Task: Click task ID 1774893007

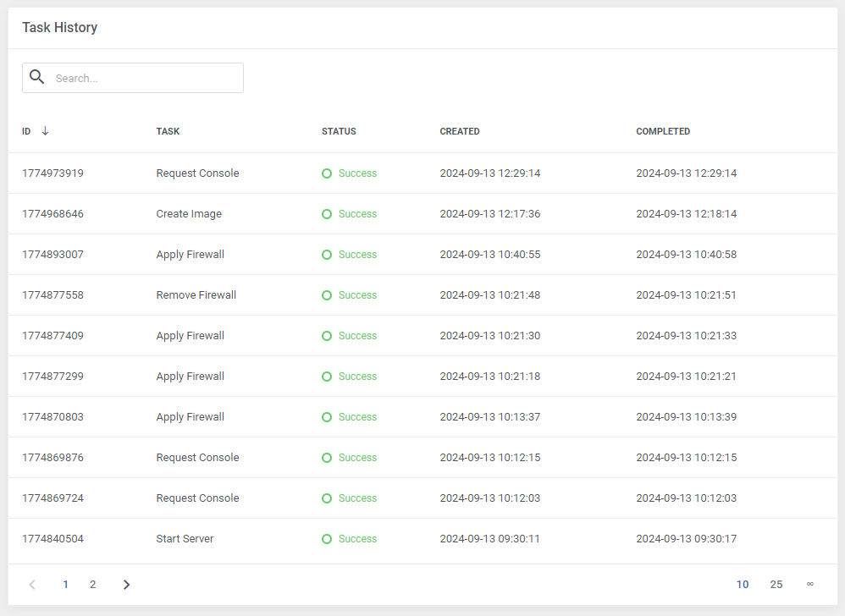Action: (52, 255)
